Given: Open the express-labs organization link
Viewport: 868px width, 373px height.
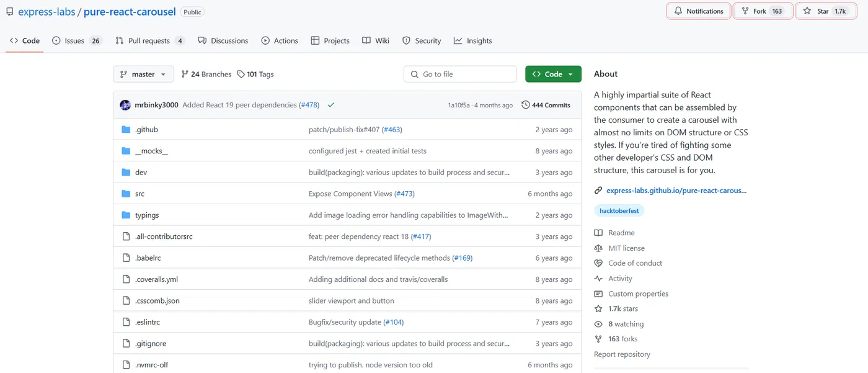Looking at the screenshot, I should coord(46,11).
